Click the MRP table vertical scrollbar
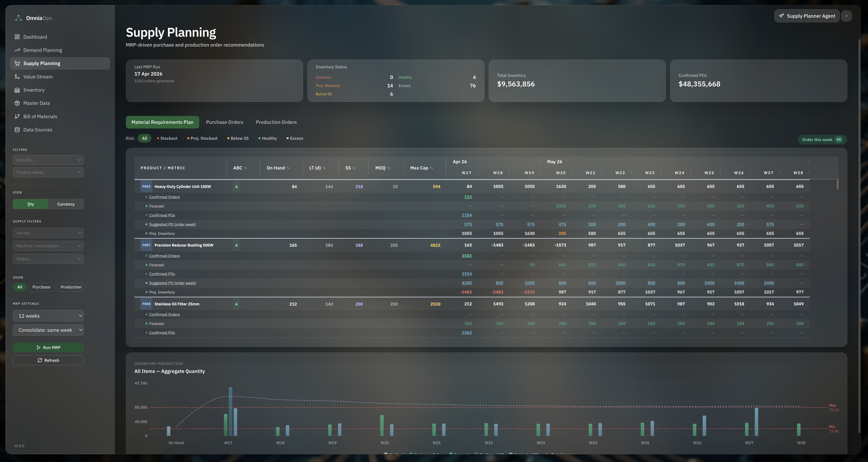Image resolution: width=868 pixels, height=462 pixels. coord(837,184)
